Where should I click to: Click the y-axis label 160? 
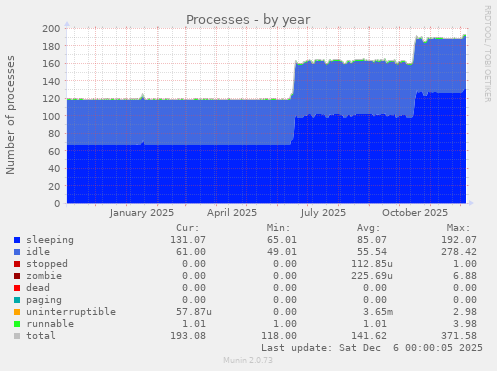click(x=51, y=63)
